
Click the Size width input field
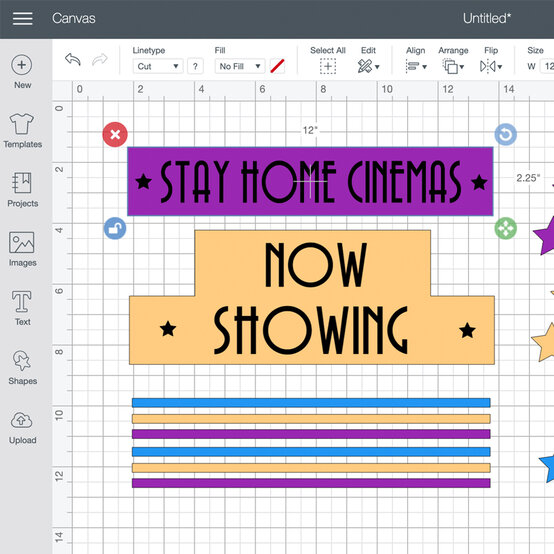[547, 66]
